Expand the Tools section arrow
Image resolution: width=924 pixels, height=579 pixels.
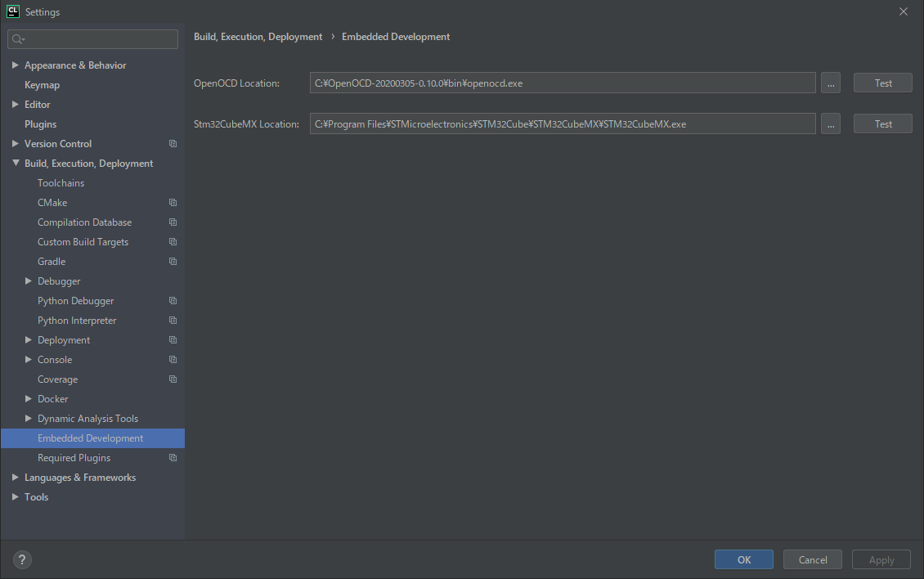[x=16, y=497]
